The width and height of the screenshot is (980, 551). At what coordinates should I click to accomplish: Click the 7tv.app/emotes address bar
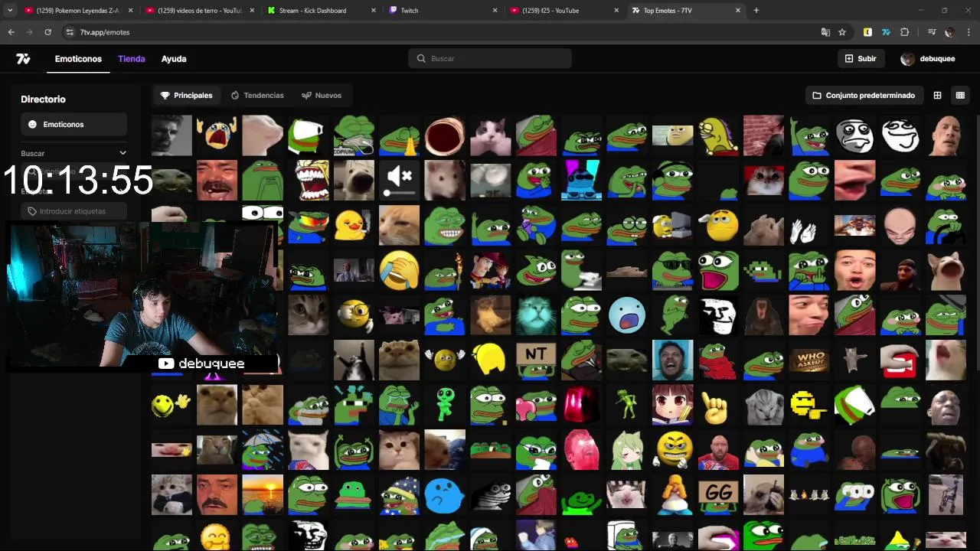105,32
